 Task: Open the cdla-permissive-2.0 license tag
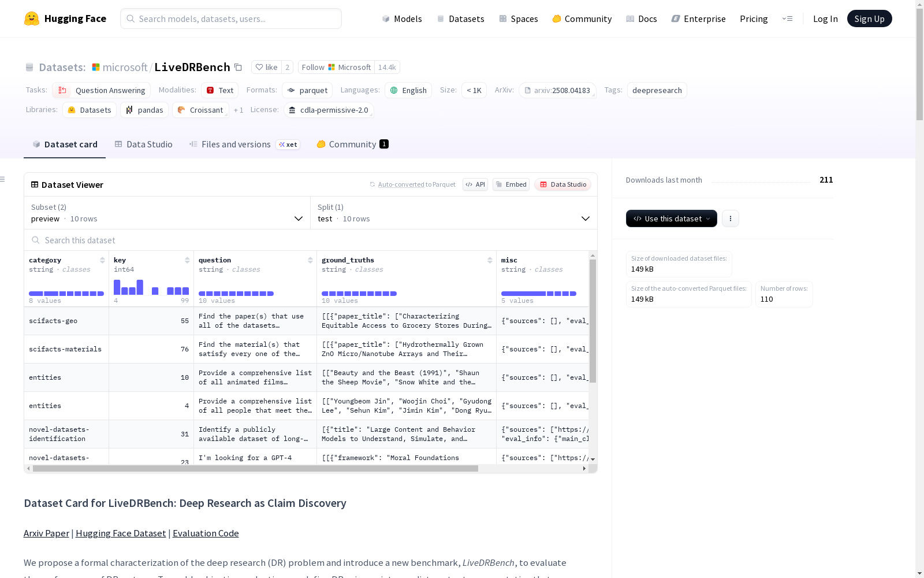click(329, 110)
